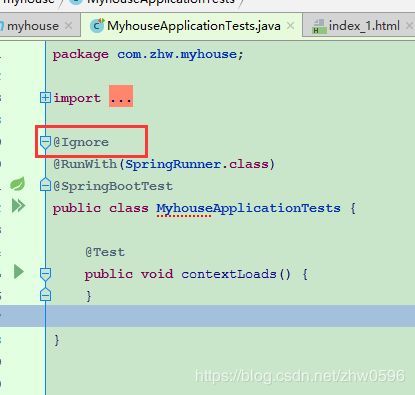The height and width of the screenshot is (395, 415).
Task: Close the MyhouseApplicationTests.java tab
Action: tap(290, 26)
